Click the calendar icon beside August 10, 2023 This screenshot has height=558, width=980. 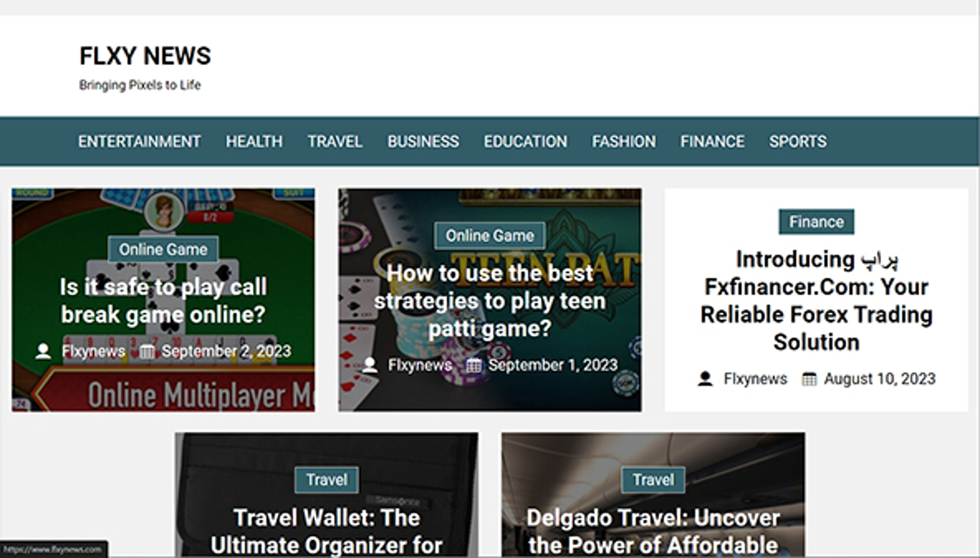809,379
